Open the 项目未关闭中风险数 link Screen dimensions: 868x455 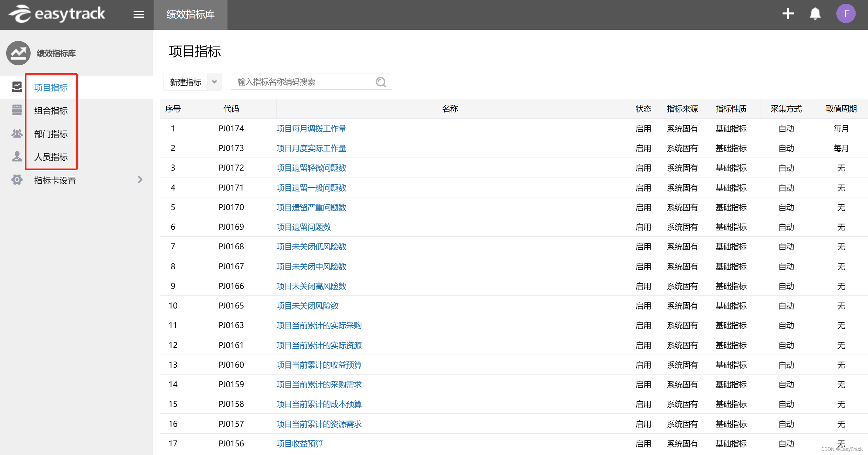(311, 267)
